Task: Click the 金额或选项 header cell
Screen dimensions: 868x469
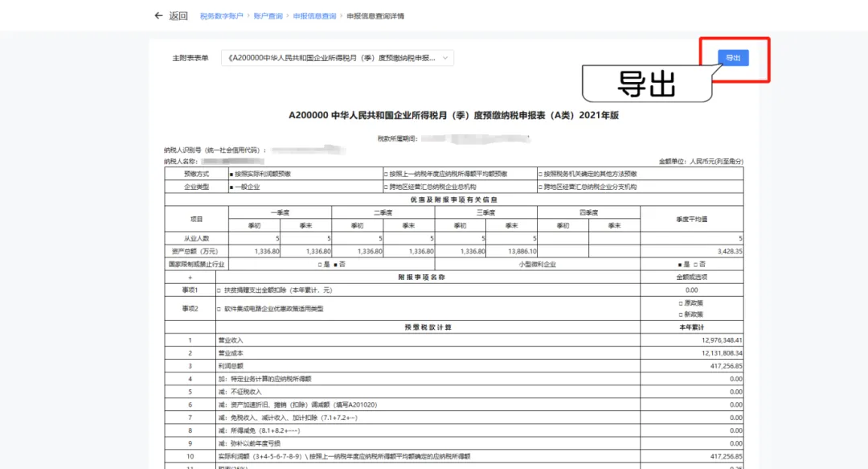Action: 692,278
